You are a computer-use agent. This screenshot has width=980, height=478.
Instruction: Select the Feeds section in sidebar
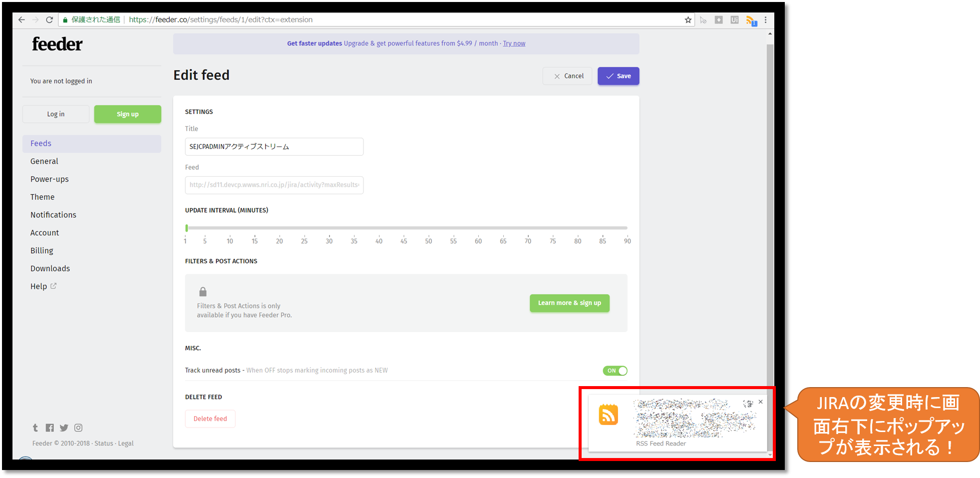point(40,143)
